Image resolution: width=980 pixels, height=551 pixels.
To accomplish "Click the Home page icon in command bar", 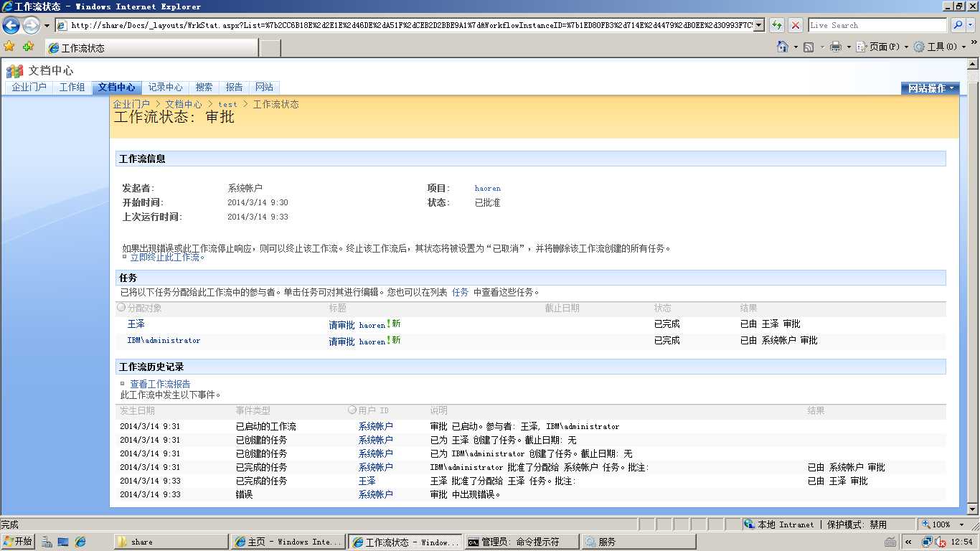I will pos(783,47).
